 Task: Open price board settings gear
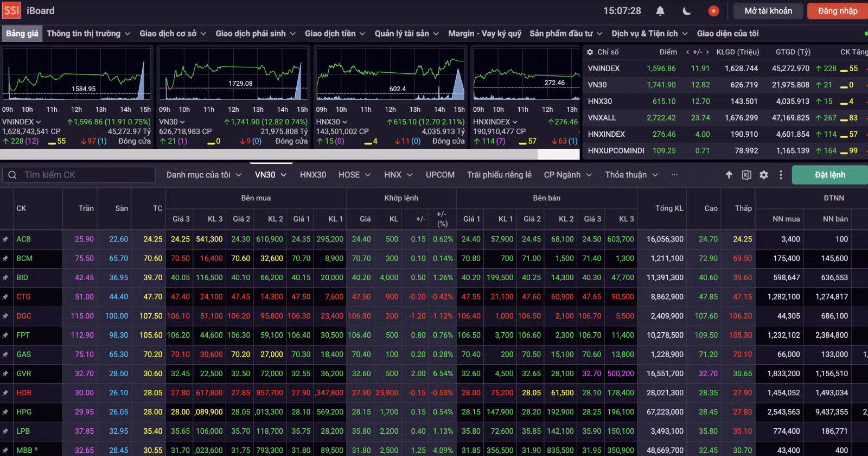[x=764, y=175]
